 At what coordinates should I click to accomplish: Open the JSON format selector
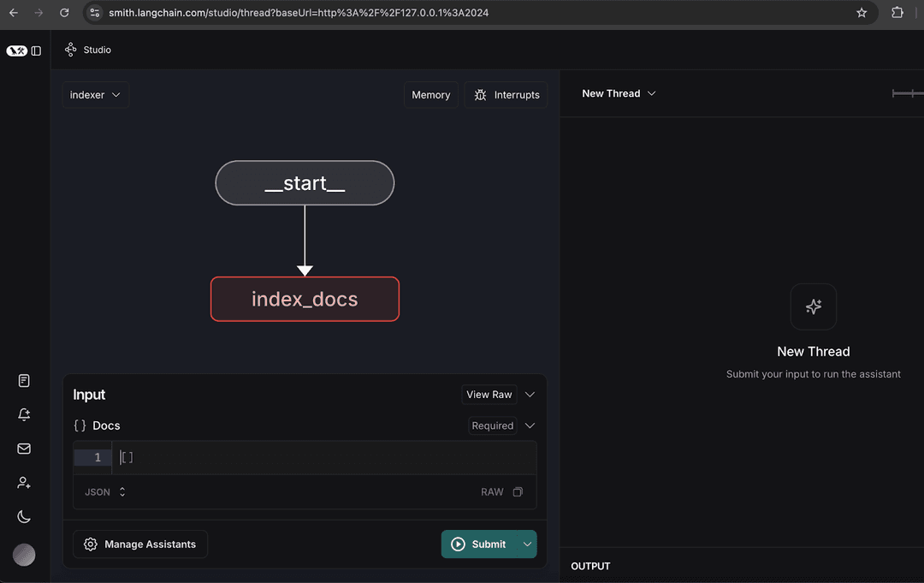104,491
